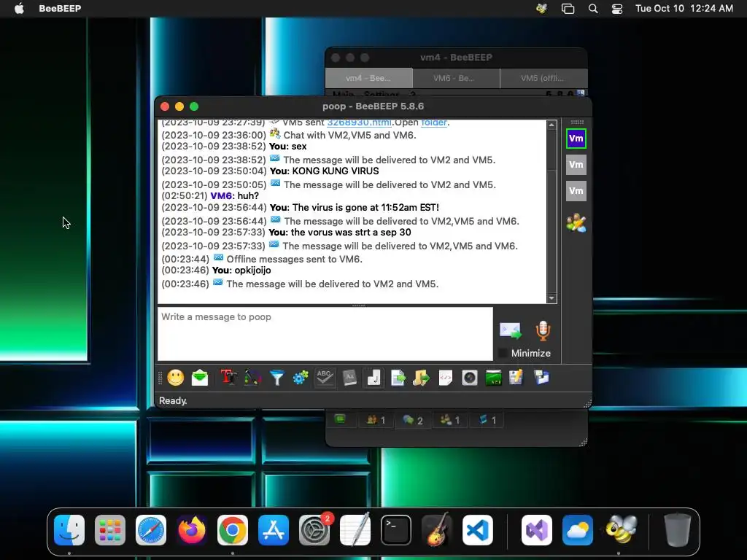Send a file using document arrow icon
747x560 pixels.
(398, 378)
